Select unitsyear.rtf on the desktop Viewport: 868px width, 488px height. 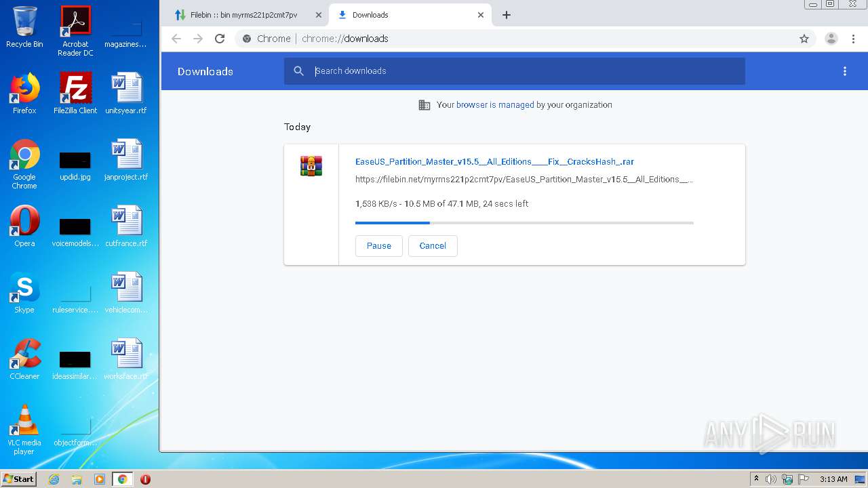tap(126, 94)
